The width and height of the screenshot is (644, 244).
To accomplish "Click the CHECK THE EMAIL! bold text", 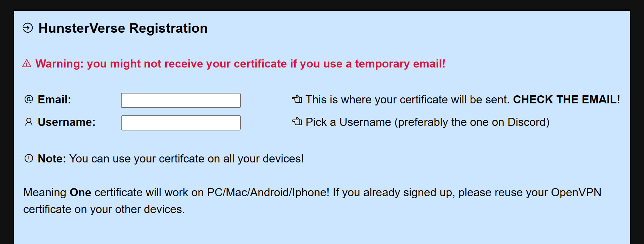I will (567, 99).
